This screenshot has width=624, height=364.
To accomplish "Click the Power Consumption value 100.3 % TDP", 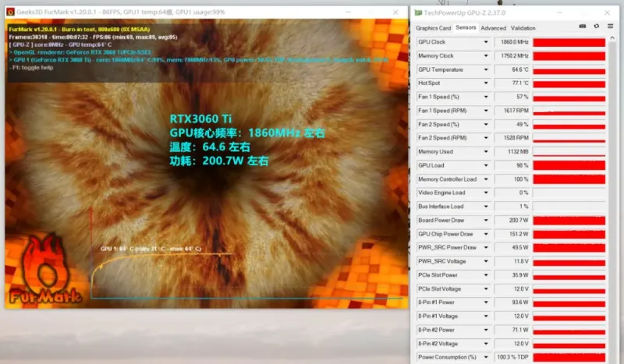I will pyautogui.click(x=512, y=358).
